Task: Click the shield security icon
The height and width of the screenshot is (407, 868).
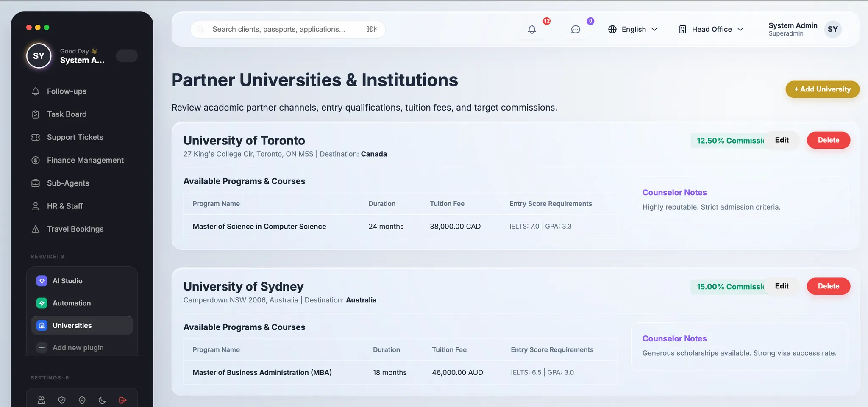Action: point(62,400)
